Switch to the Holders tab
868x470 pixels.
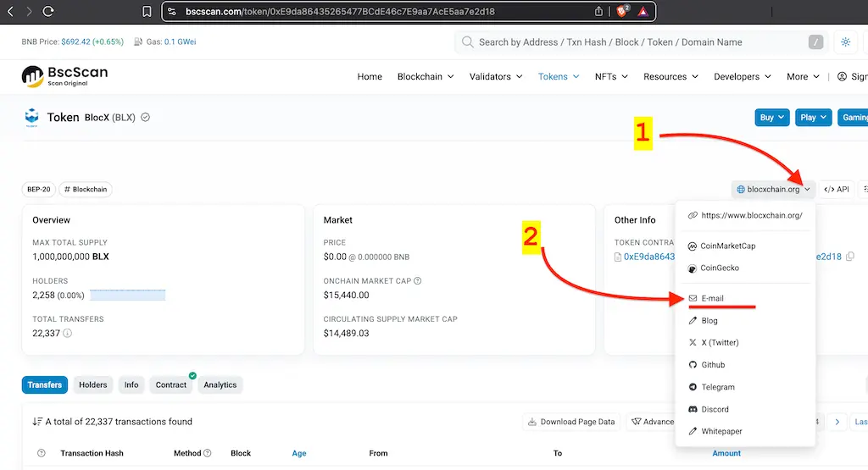(93, 384)
